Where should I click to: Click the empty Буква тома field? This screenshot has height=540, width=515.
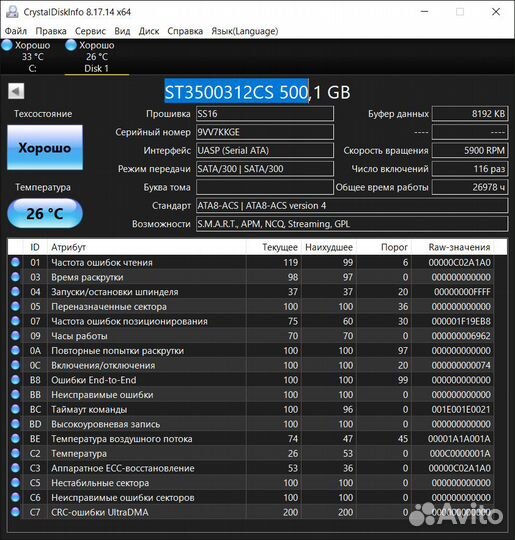click(265, 187)
